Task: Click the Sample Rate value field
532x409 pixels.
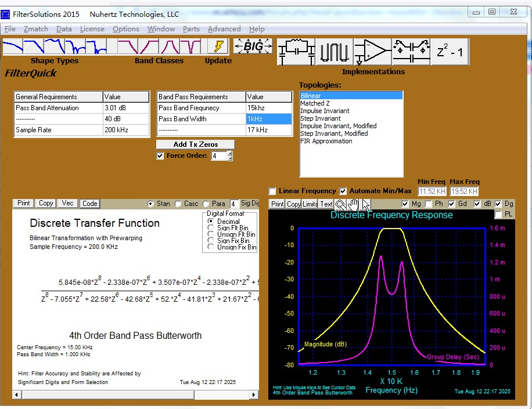Action: pyautogui.click(x=125, y=130)
